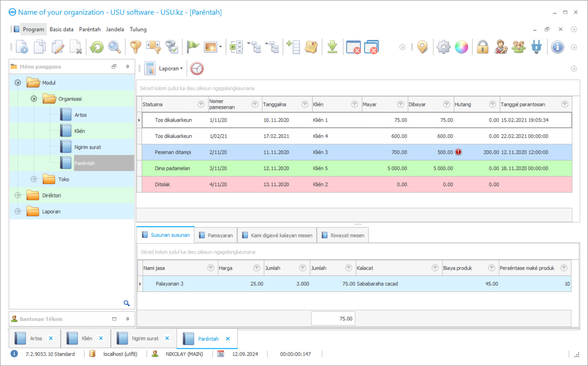Image resolution: width=588 pixels, height=366 pixels.
Task: Open the color wheel theme icon
Action: [x=462, y=47]
